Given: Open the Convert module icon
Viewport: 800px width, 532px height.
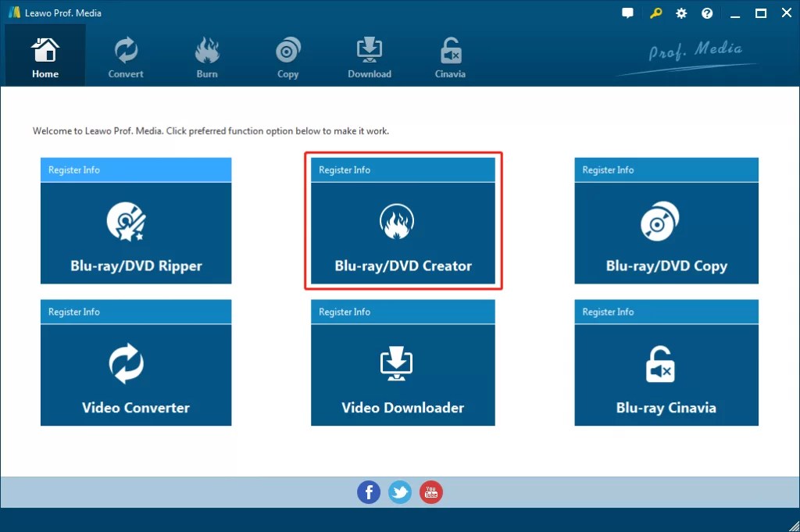Looking at the screenshot, I should pyautogui.click(x=125, y=48).
